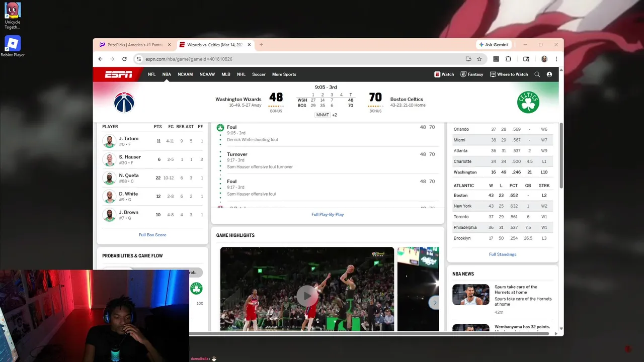
Task: Open the Full Box Score link
Action: pyautogui.click(x=152, y=235)
